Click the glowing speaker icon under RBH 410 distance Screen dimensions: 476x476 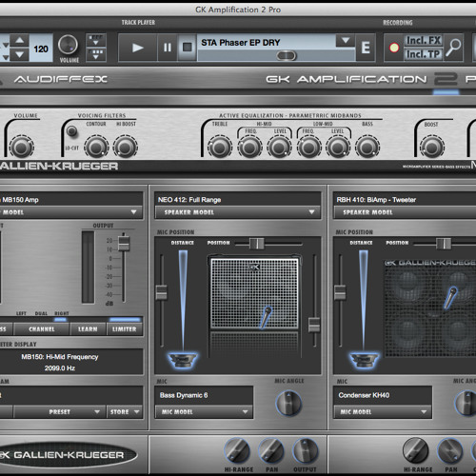click(364, 361)
